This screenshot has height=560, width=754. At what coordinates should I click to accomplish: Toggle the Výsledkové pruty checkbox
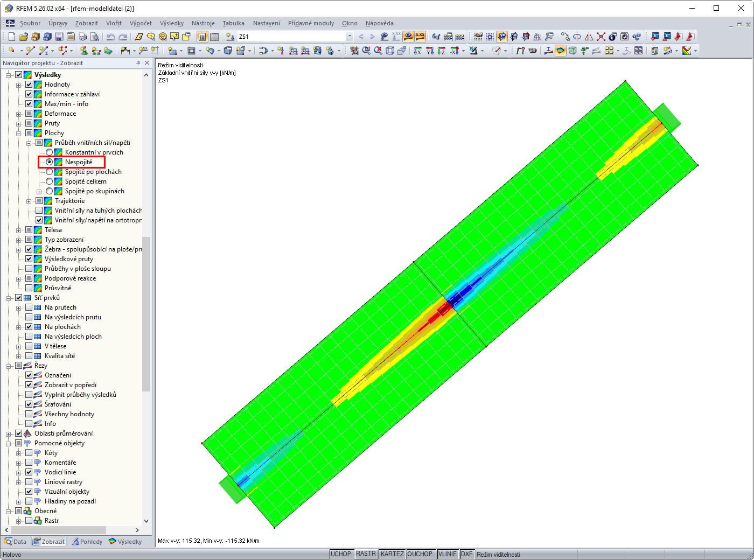pos(29,259)
